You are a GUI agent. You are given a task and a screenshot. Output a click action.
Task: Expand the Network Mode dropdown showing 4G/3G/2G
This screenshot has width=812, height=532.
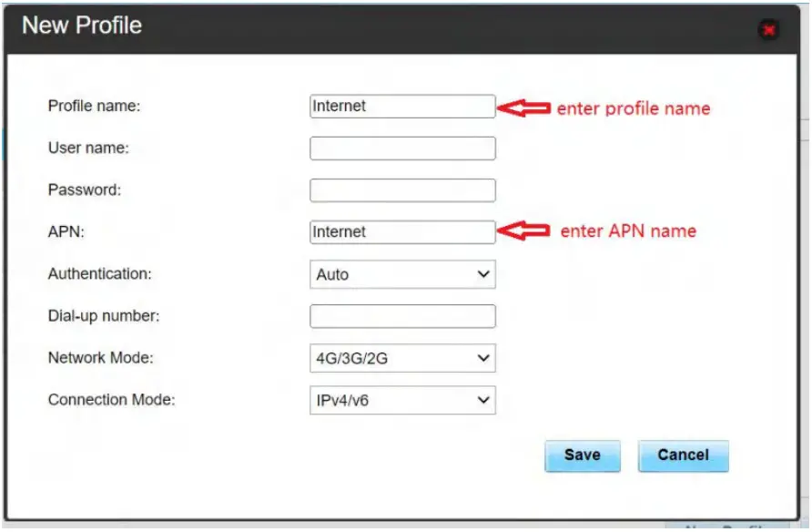[x=402, y=358]
